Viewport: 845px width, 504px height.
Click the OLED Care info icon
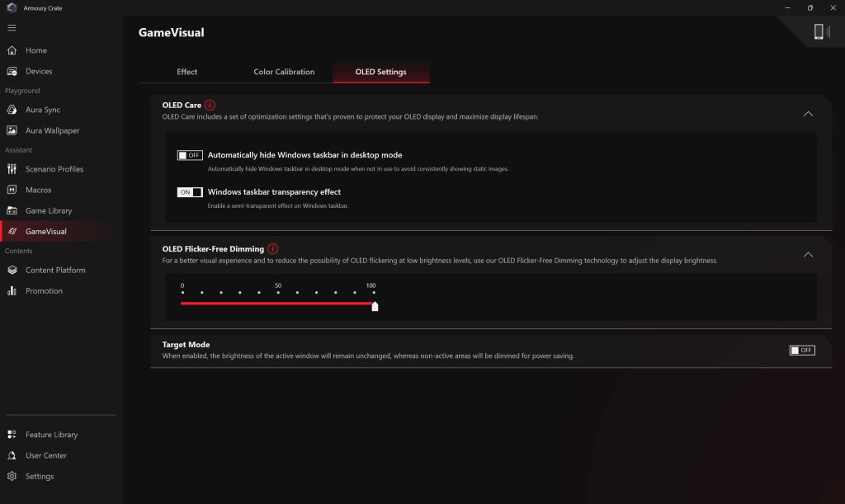210,105
